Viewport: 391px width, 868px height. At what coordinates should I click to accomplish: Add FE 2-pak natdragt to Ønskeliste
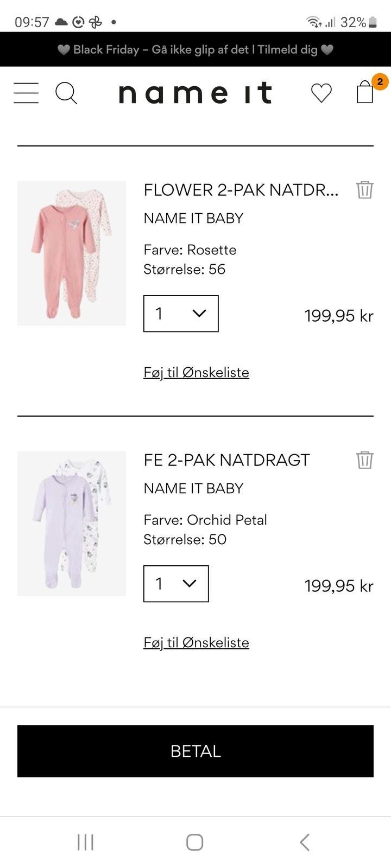pyautogui.click(x=196, y=643)
